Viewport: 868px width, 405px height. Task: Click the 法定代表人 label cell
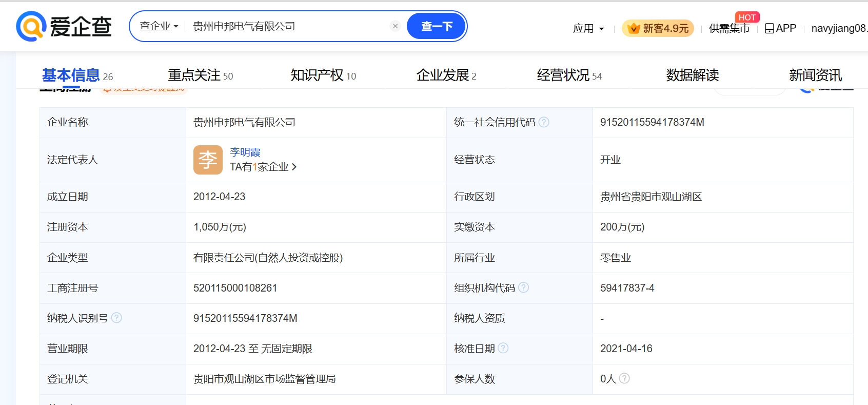coord(113,160)
